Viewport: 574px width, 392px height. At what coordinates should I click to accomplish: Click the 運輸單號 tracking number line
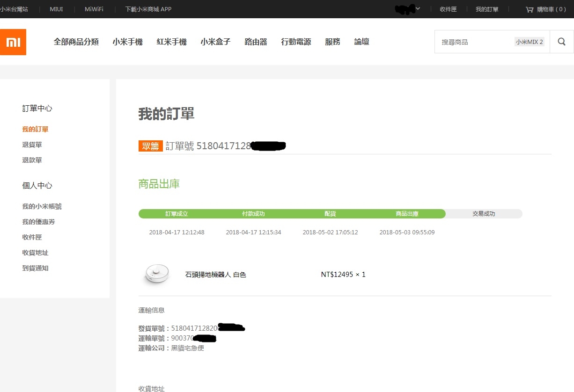(x=177, y=338)
